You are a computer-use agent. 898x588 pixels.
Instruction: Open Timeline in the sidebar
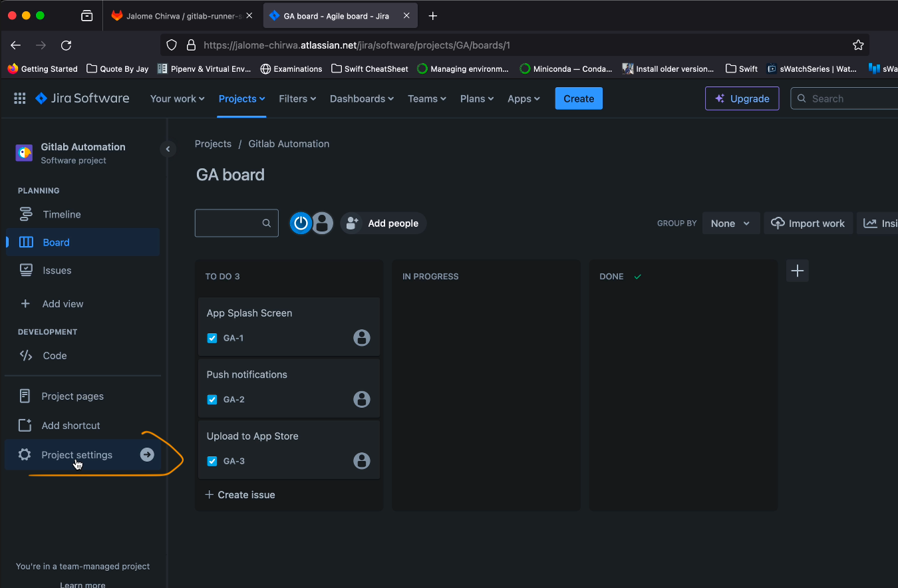pyautogui.click(x=82, y=214)
